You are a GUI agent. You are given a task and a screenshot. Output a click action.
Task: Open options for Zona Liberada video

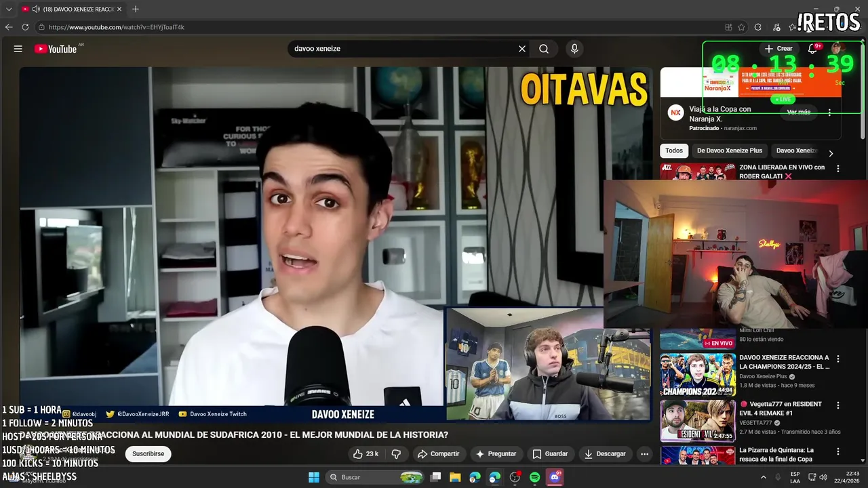point(838,169)
